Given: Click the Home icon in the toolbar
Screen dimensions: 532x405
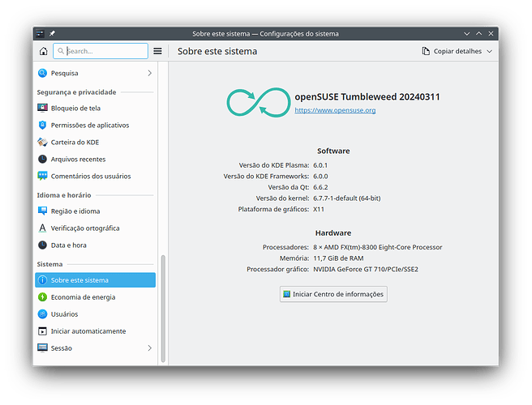Looking at the screenshot, I should [x=43, y=51].
